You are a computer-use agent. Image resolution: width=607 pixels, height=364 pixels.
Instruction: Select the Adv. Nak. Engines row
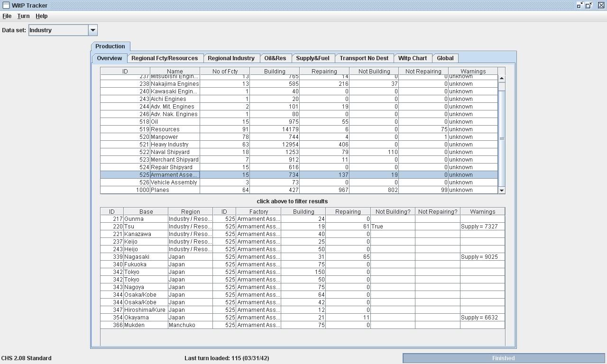tap(299, 114)
